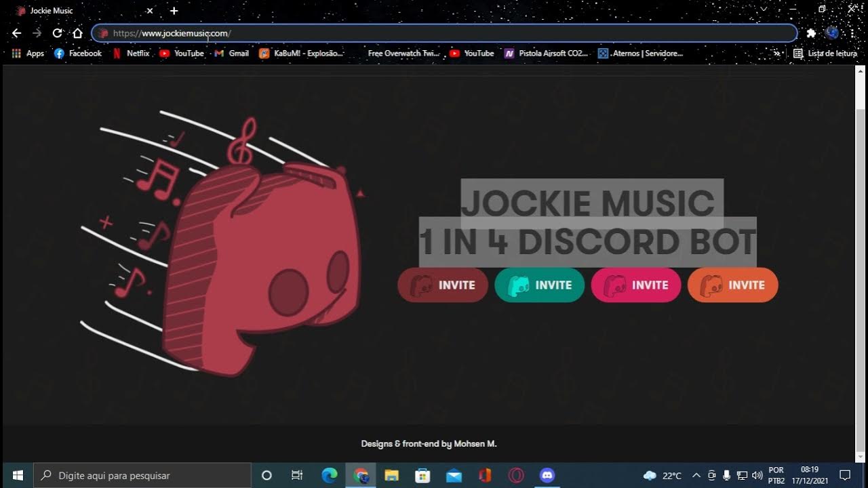
Task: Reload the Jockie Music page
Action: tap(57, 33)
